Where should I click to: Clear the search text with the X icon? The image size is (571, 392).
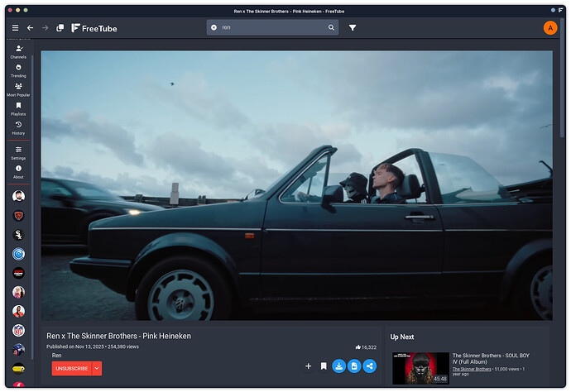(x=214, y=27)
